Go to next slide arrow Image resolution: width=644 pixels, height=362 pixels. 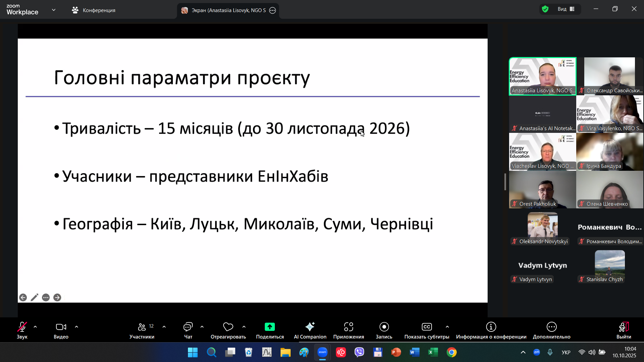[x=57, y=298]
